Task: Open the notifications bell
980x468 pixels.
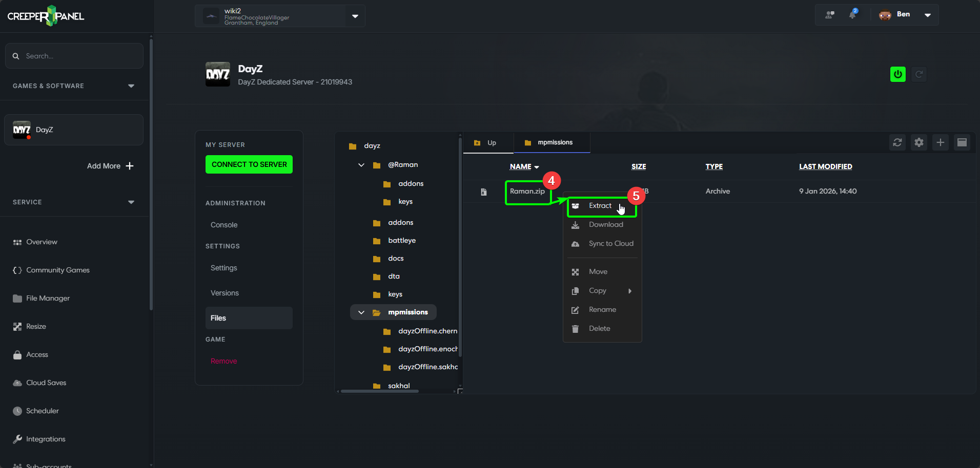Action: 852,15
